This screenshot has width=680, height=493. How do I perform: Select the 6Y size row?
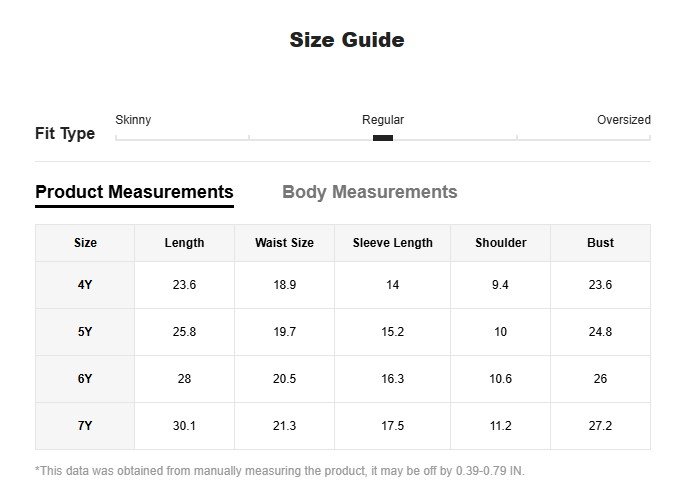[85, 379]
